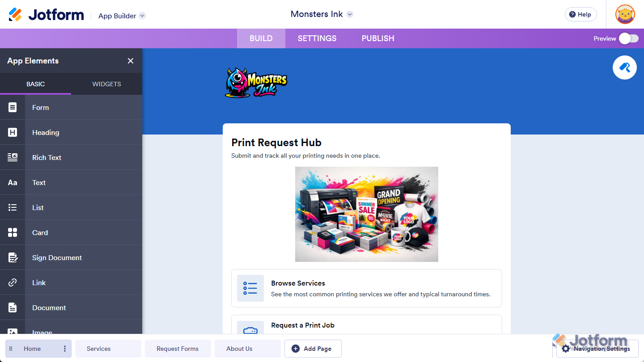Open the app designer paintbrush tool

tap(624, 67)
